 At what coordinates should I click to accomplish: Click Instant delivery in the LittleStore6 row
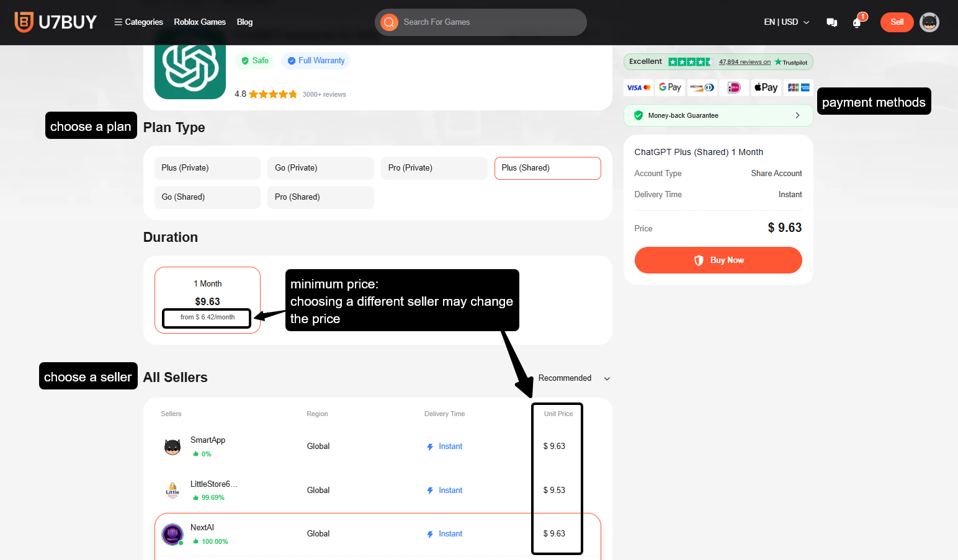tap(444, 491)
